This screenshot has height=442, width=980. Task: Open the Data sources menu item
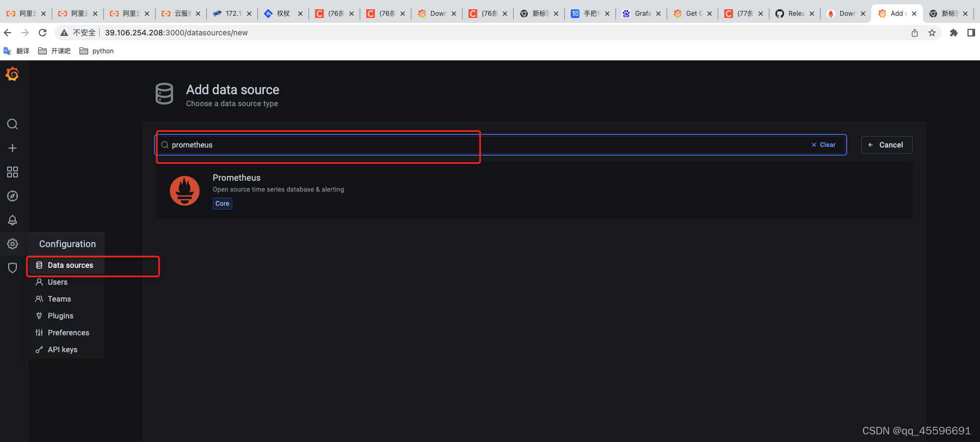(66, 265)
